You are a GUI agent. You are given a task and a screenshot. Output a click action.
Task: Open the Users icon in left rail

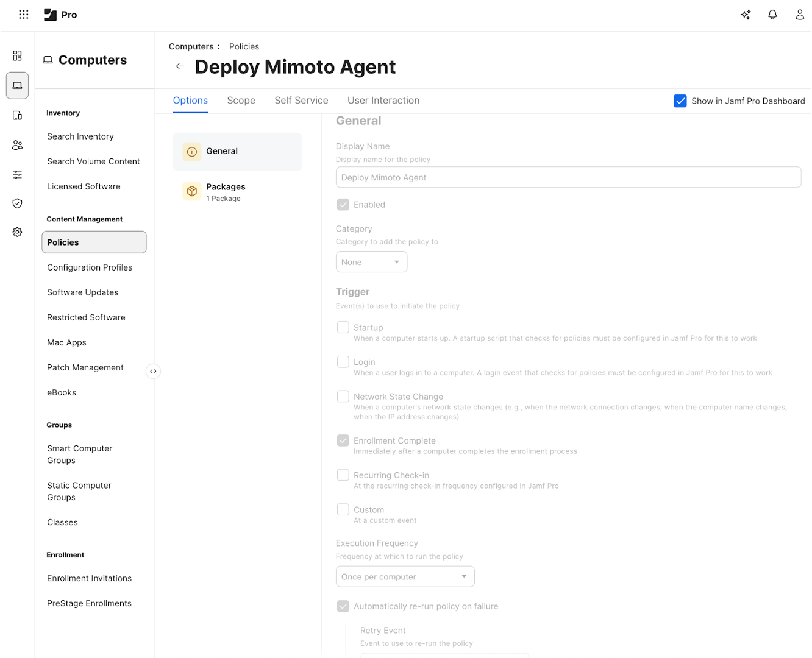[17, 145]
